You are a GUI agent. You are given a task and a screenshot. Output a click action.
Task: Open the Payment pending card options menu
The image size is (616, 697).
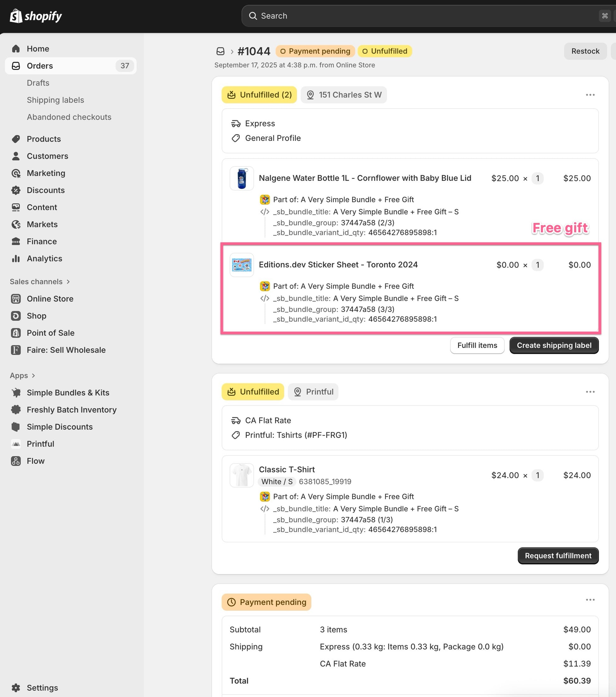click(x=590, y=600)
